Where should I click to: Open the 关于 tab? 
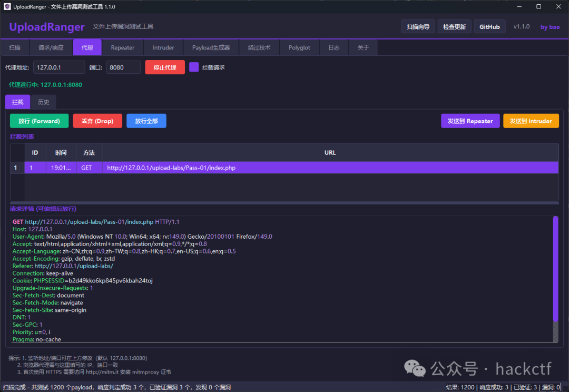pos(363,47)
